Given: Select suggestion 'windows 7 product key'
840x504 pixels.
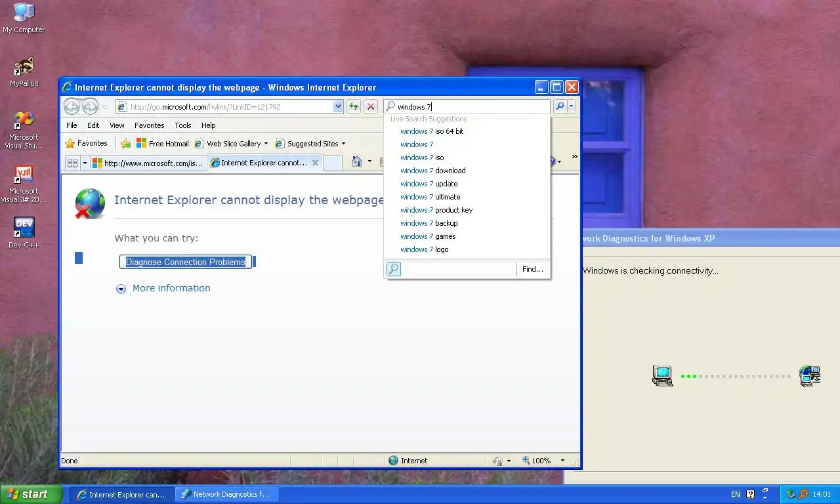Looking at the screenshot, I should pyautogui.click(x=467, y=210).
